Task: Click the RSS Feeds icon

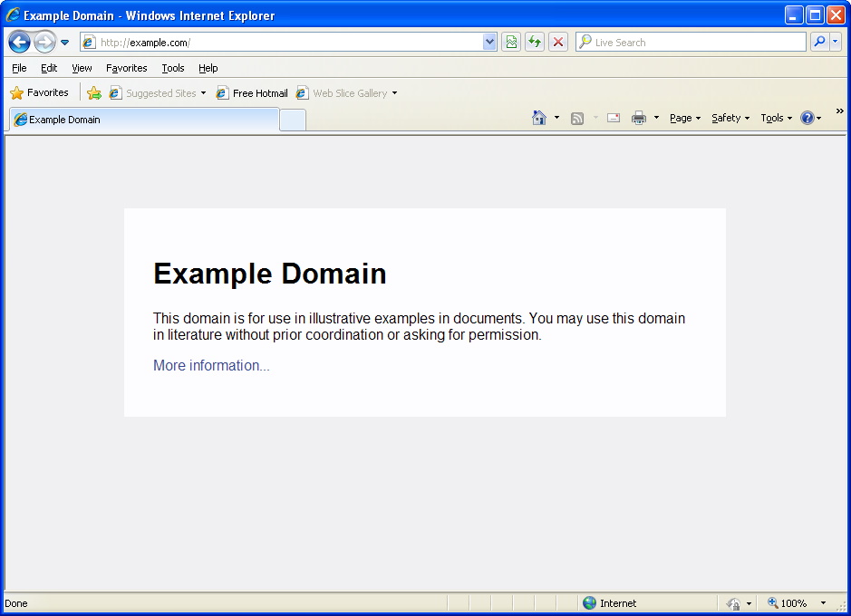Action: (577, 118)
